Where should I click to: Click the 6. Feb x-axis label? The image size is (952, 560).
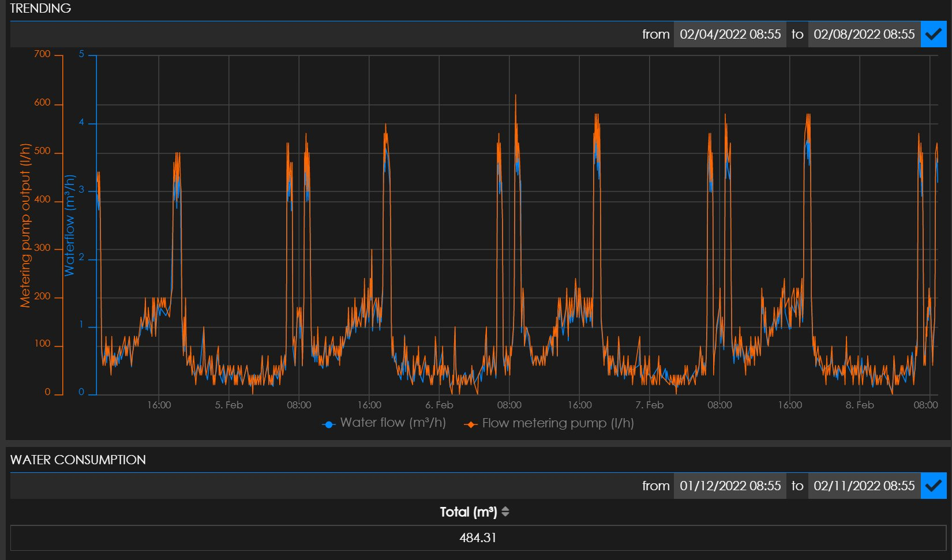click(439, 405)
